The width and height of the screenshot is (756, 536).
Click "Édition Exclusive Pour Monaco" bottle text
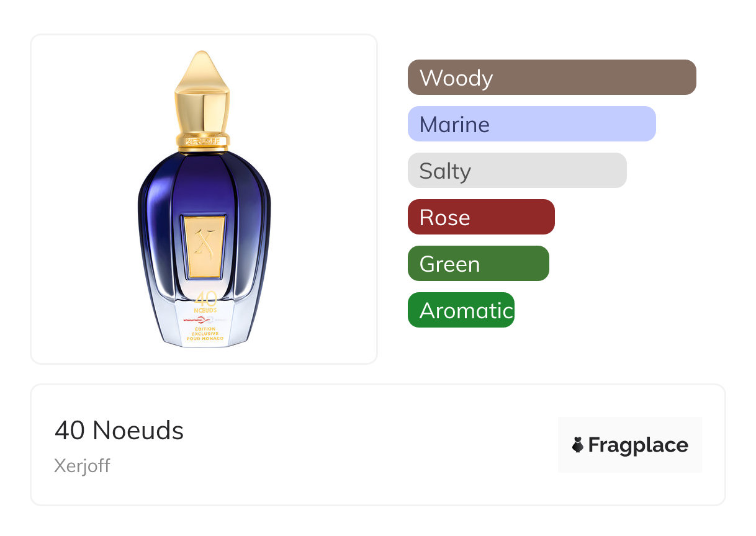205,334
